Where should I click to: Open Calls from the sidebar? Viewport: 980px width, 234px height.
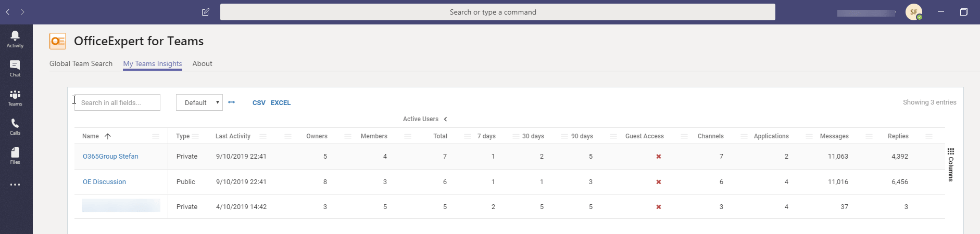click(15, 126)
